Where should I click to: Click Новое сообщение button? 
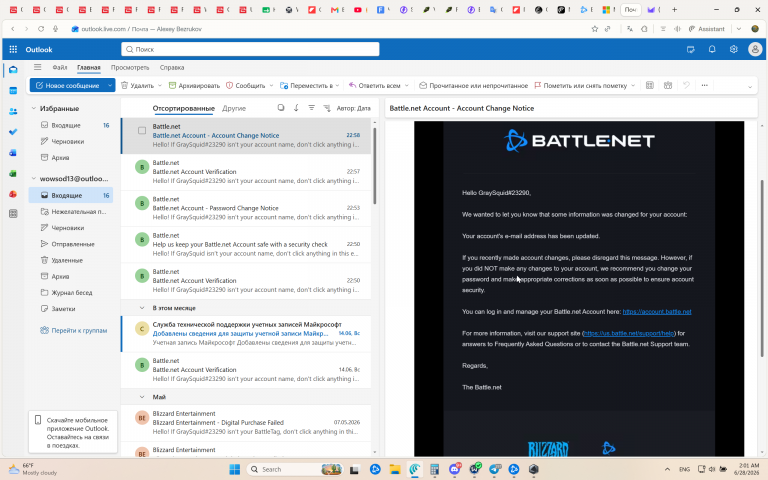[x=68, y=85]
